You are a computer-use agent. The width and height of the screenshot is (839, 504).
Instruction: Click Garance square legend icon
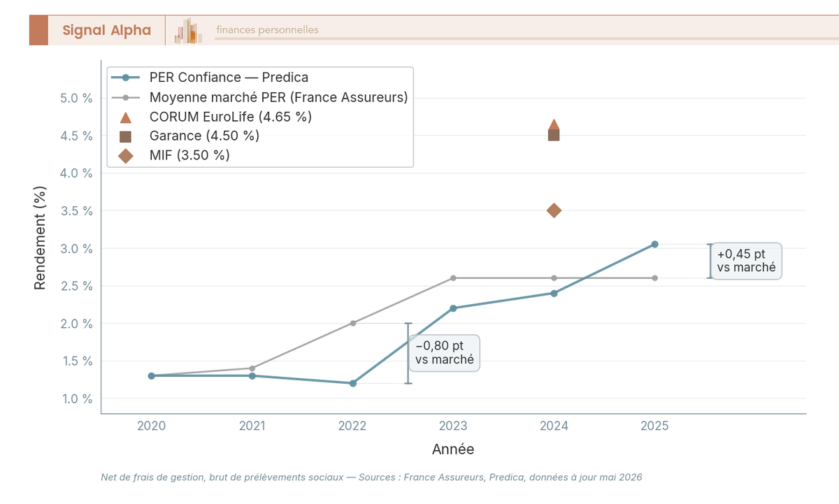(x=126, y=136)
